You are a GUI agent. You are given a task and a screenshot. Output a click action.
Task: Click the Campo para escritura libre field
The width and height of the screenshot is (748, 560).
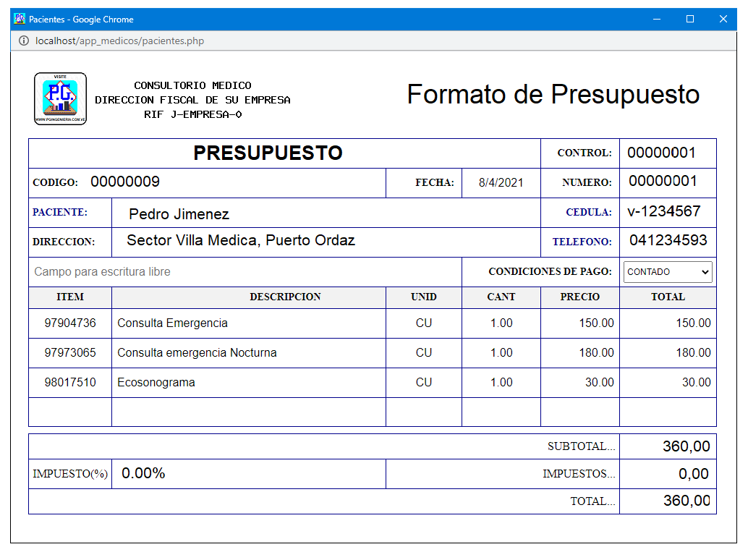[x=245, y=272]
